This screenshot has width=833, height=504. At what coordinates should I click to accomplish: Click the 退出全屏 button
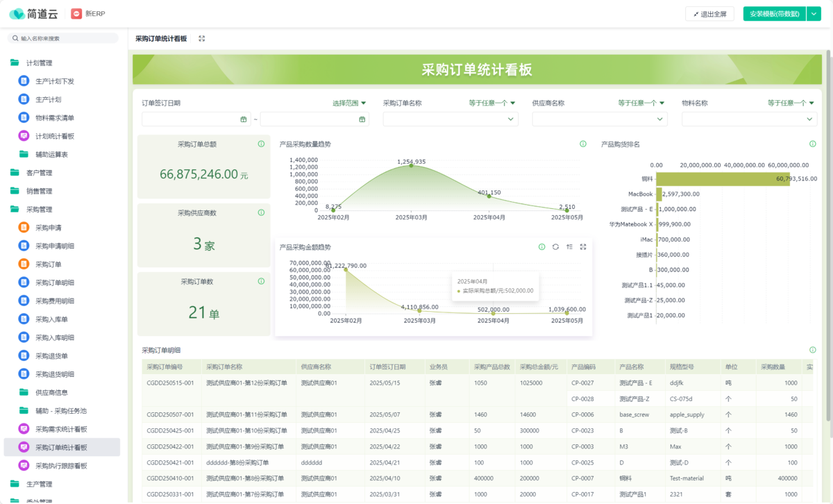point(709,14)
